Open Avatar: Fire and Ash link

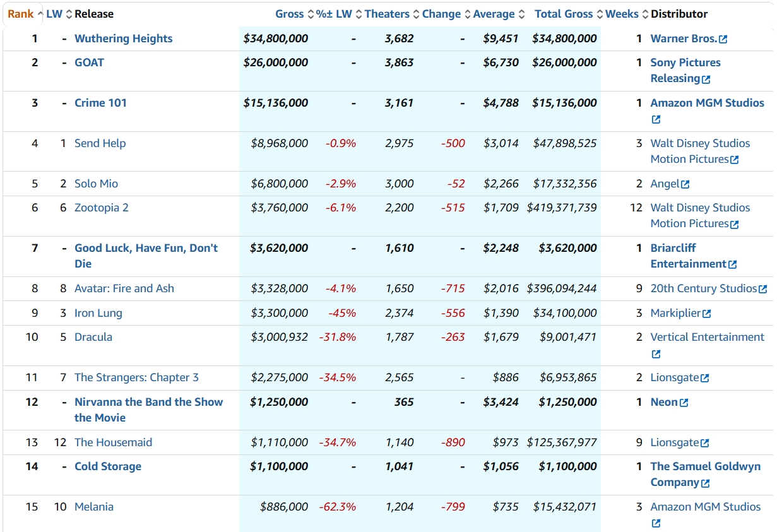[124, 288]
